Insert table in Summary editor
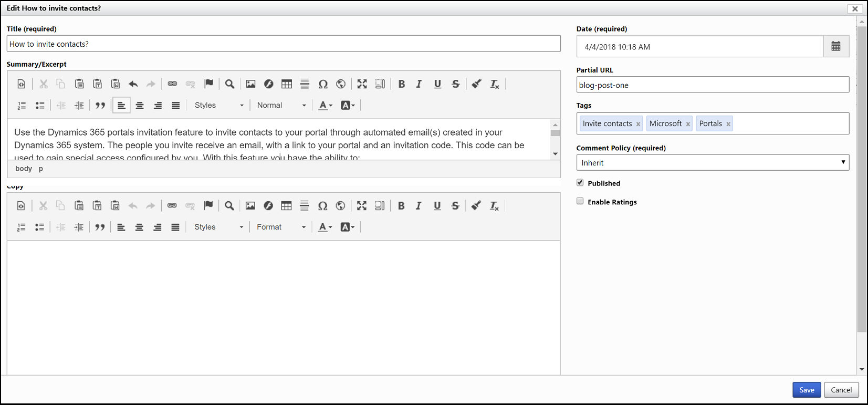The height and width of the screenshot is (405, 868). [287, 84]
